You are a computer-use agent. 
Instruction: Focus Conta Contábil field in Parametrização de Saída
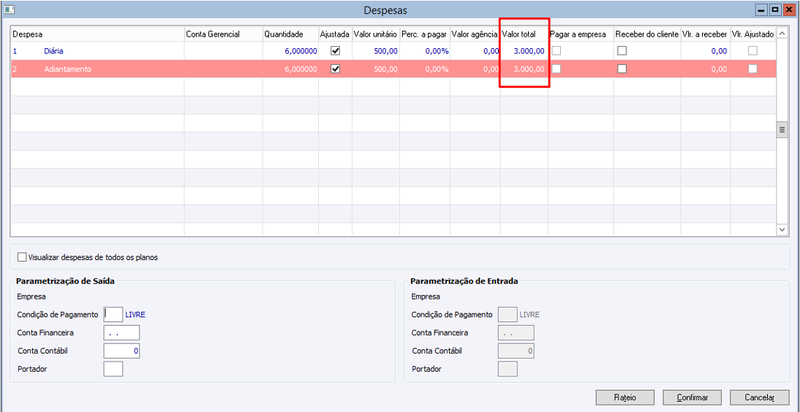tap(121, 351)
